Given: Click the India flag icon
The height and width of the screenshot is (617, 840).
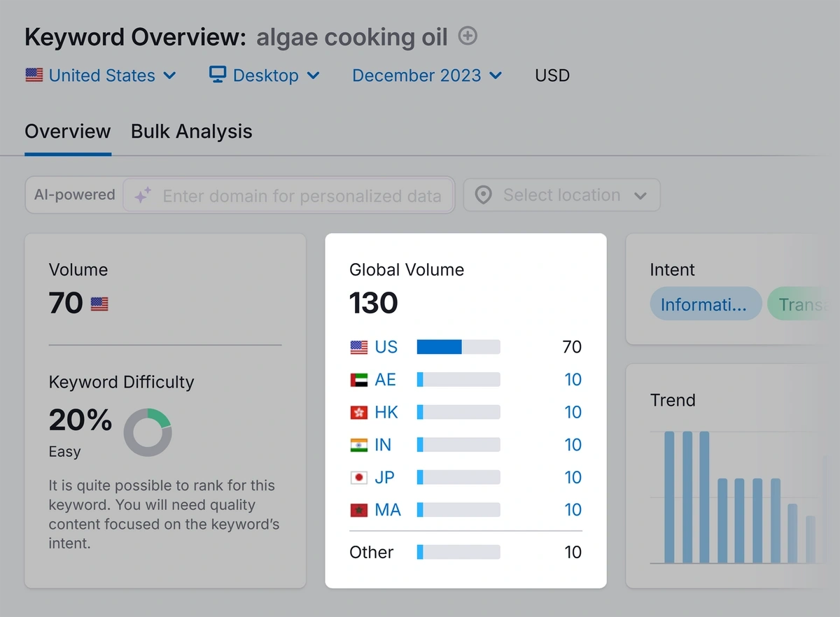Looking at the screenshot, I should (359, 445).
